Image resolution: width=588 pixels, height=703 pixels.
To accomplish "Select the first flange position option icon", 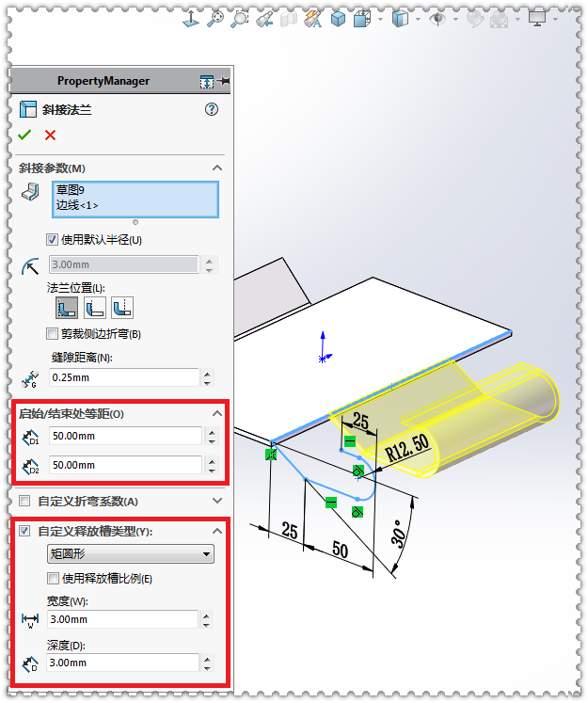I will 67,308.
